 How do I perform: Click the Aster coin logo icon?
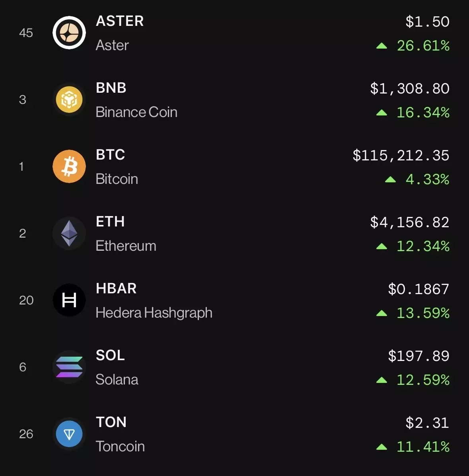click(x=69, y=33)
